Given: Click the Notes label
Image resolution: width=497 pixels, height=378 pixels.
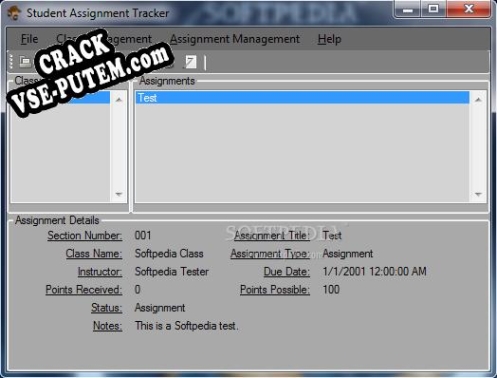Looking at the screenshot, I should point(108,326).
